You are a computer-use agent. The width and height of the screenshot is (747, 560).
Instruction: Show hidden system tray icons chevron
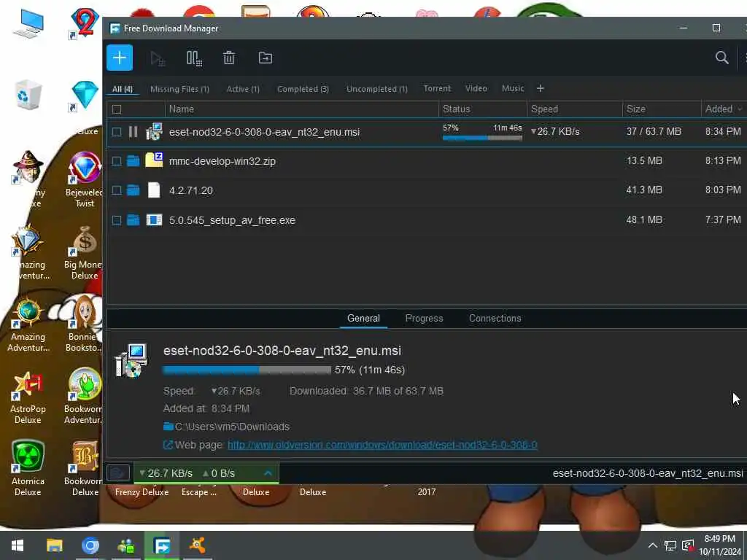[x=653, y=545]
